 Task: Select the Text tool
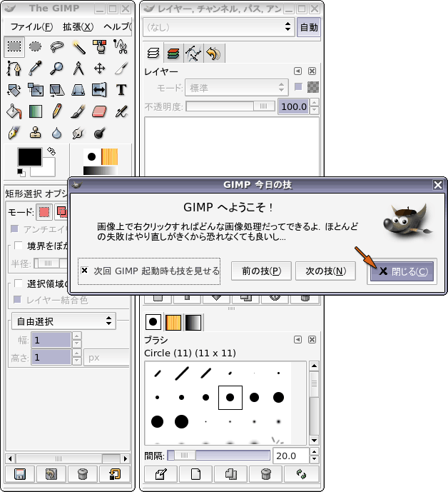pyautogui.click(x=121, y=90)
